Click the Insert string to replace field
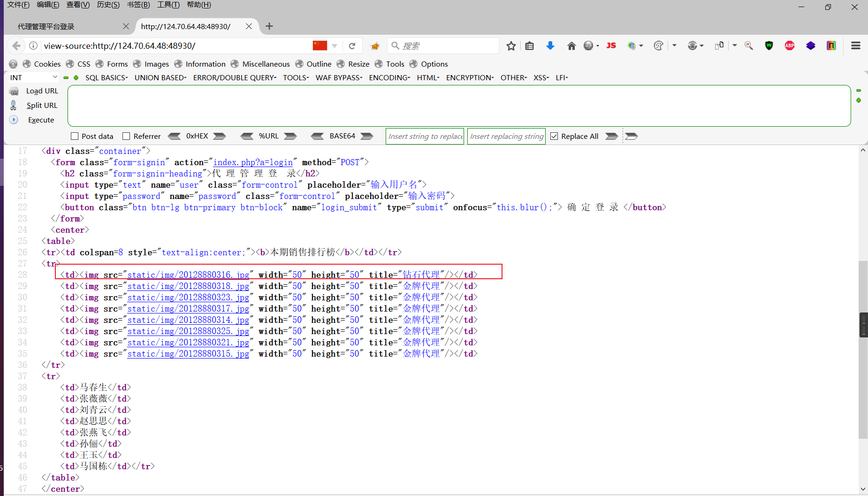868x496 pixels. 424,136
